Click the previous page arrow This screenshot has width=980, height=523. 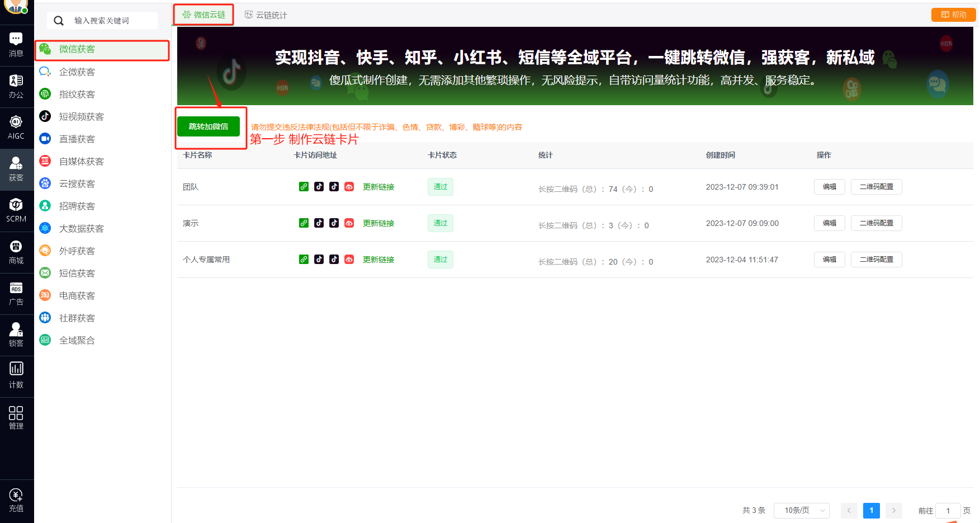click(x=849, y=510)
